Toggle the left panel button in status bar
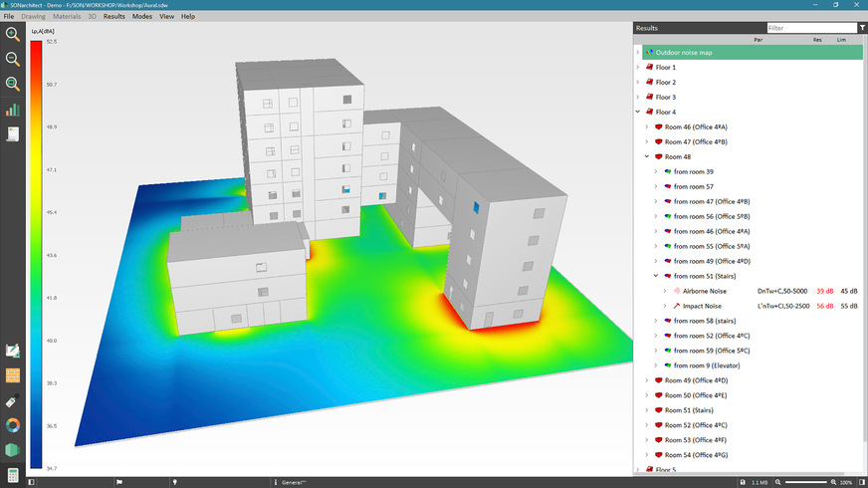The width and height of the screenshot is (868, 488). point(32,482)
